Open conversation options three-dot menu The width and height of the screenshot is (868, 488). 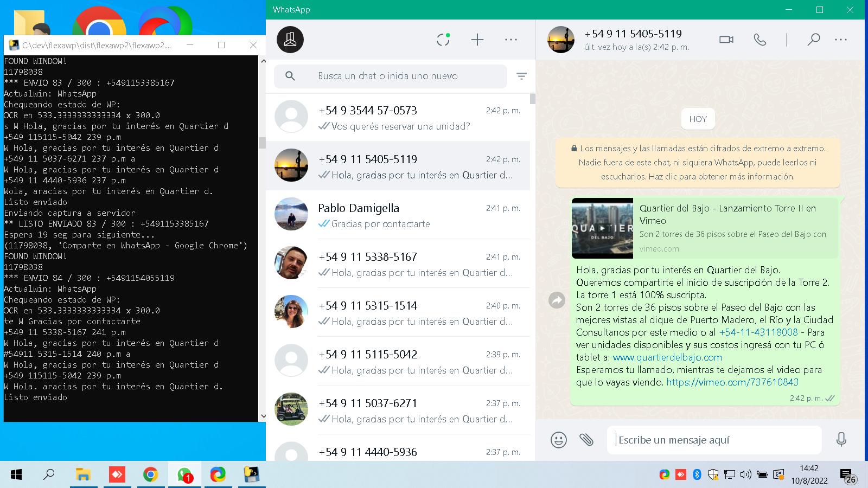(x=841, y=40)
